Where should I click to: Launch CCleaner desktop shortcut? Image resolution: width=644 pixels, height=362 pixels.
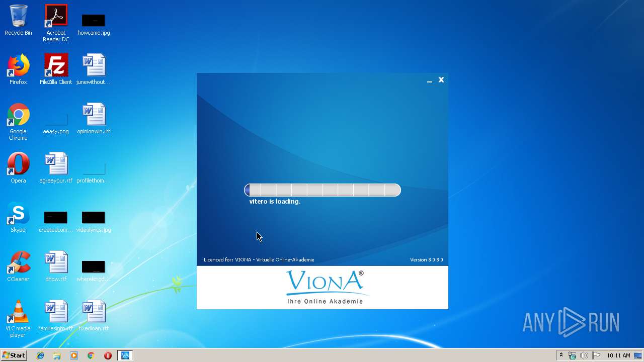coord(18,266)
